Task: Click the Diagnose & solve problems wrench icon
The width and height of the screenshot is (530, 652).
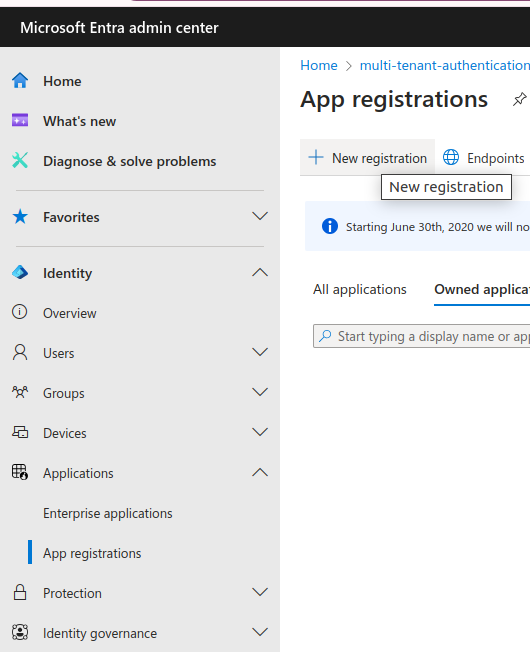Action: [x=20, y=161]
